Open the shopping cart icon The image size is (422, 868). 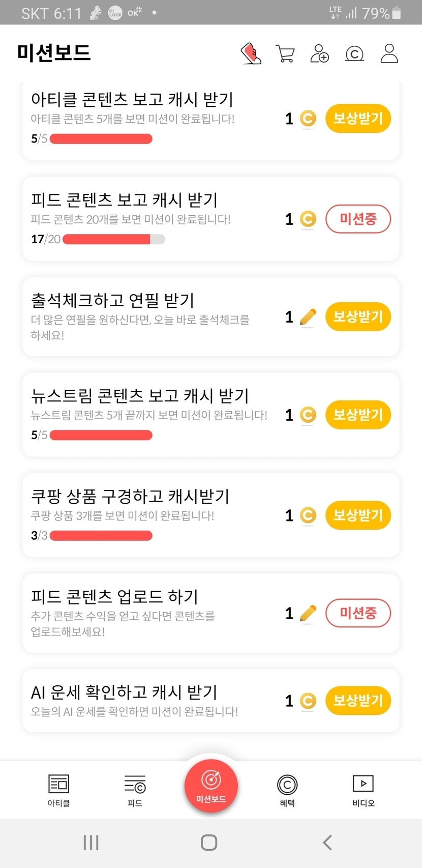click(x=285, y=53)
